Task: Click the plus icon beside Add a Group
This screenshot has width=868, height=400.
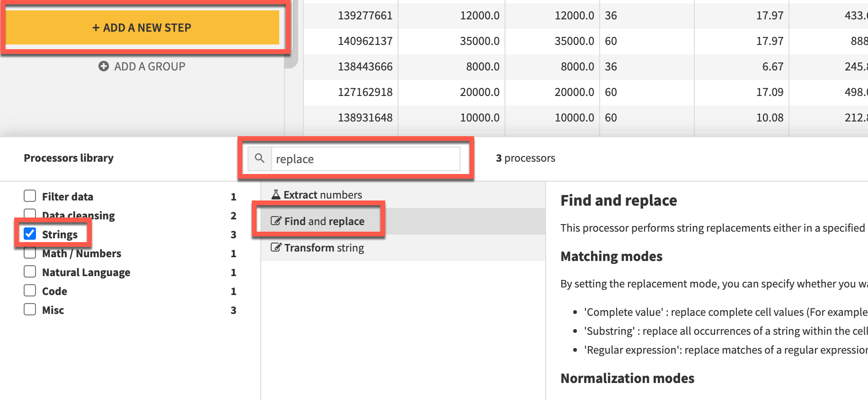Action: 104,67
